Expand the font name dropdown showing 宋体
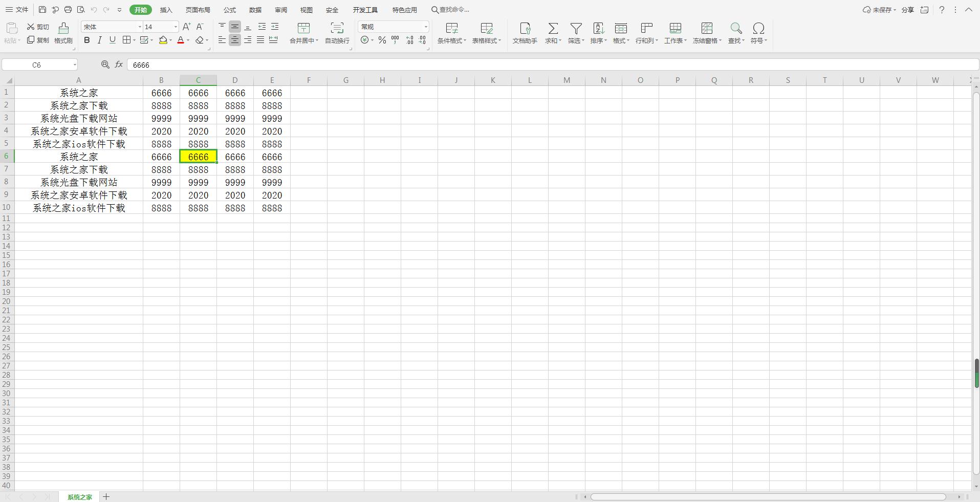980x502 pixels. (x=140, y=27)
